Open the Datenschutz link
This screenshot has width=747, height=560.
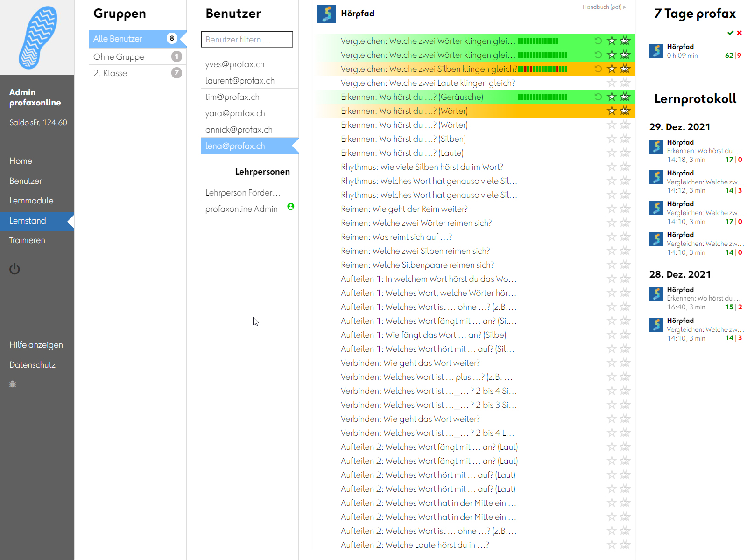(32, 365)
